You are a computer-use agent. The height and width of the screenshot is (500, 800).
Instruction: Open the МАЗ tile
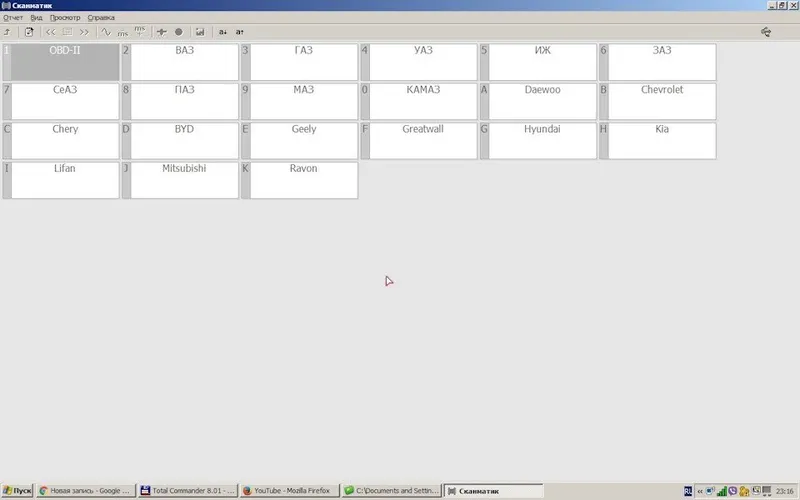coord(299,102)
